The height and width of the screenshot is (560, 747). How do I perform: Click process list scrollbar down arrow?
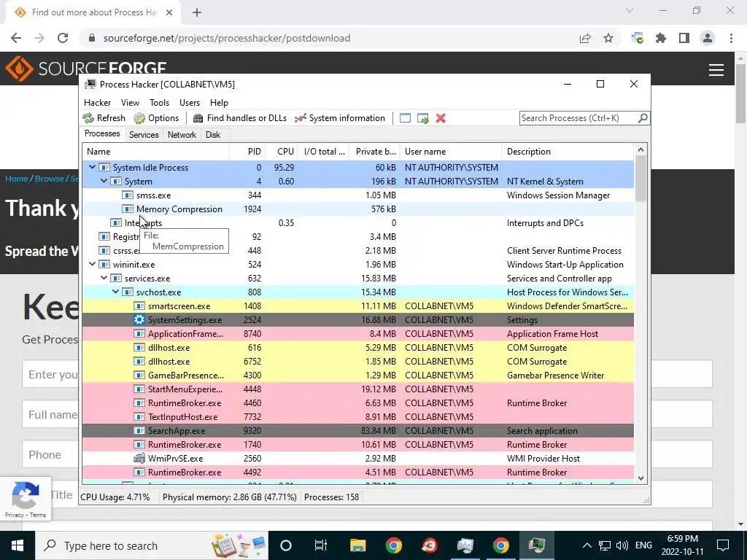pyautogui.click(x=640, y=478)
